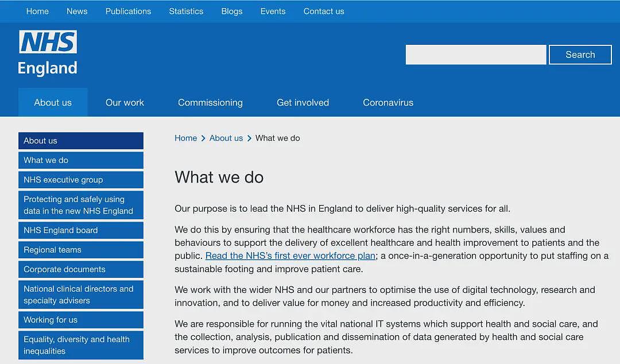Open the Coronavirus tab
The width and height of the screenshot is (620, 364).
tap(388, 102)
